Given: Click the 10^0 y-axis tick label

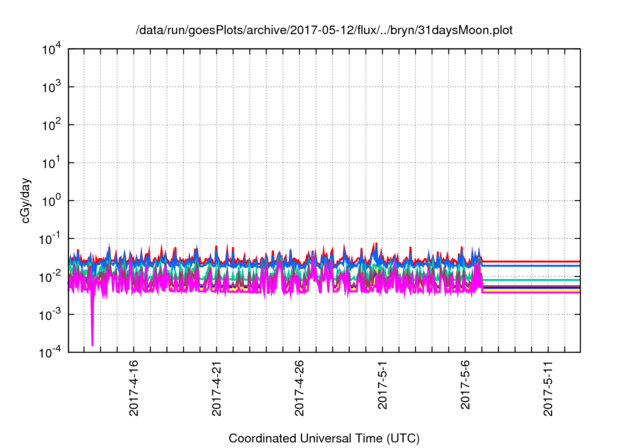Looking at the screenshot, I should point(54,200).
